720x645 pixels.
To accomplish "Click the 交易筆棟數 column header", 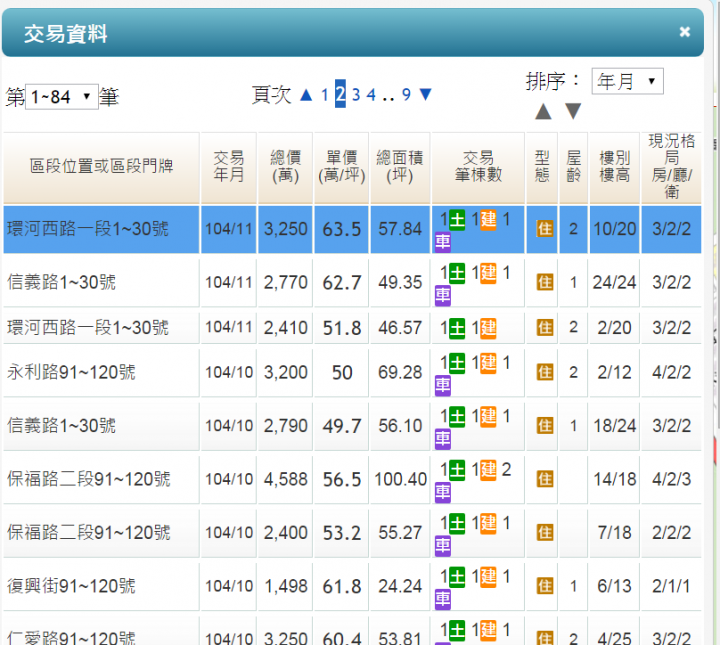I will click(478, 168).
